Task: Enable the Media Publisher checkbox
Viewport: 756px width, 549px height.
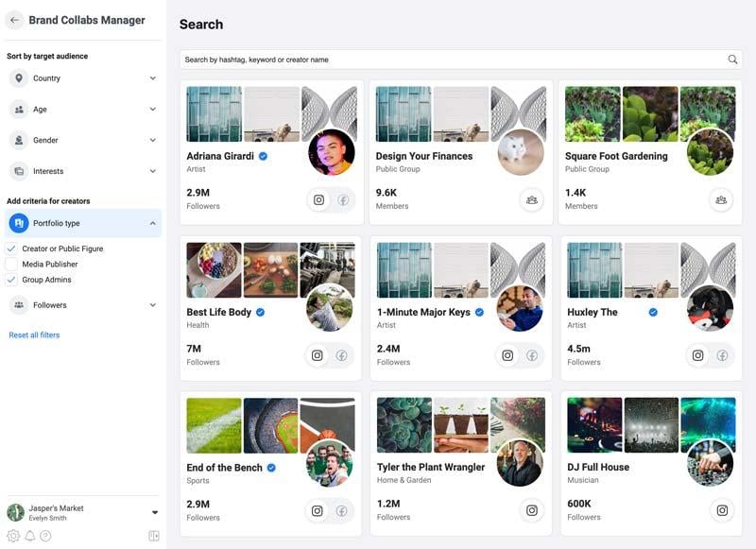Action: click(x=11, y=265)
